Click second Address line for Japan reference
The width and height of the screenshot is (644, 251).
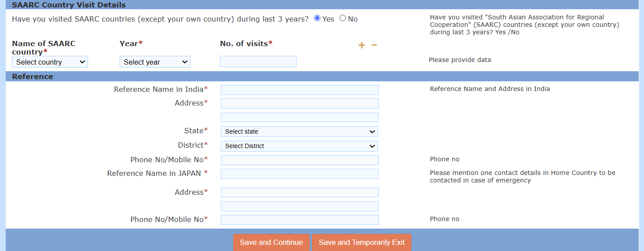(300, 207)
